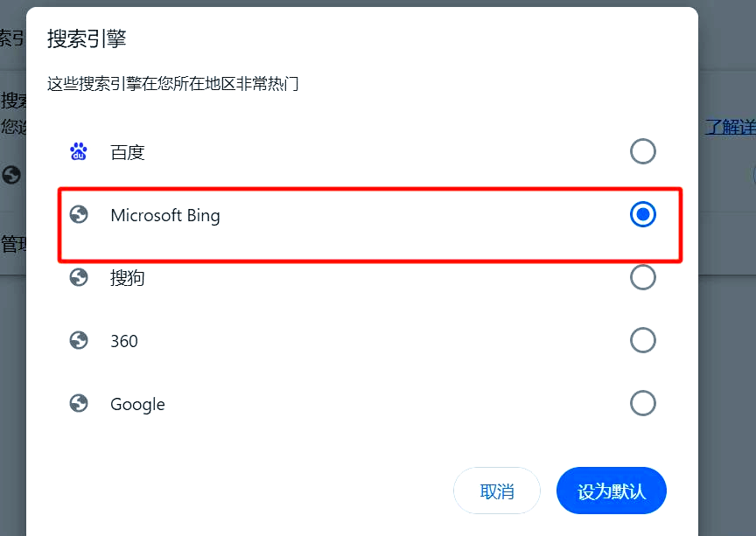
Task: Select the Microsoft Bing radio button
Action: pyautogui.click(x=643, y=214)
